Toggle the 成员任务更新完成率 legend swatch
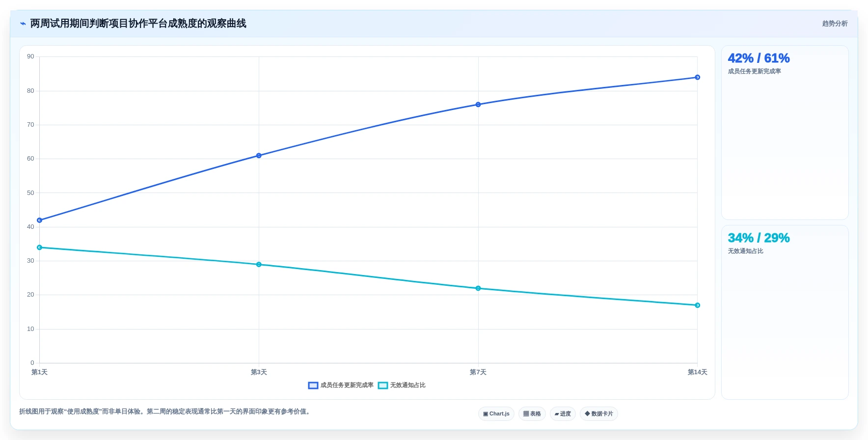 pos(313,385)
